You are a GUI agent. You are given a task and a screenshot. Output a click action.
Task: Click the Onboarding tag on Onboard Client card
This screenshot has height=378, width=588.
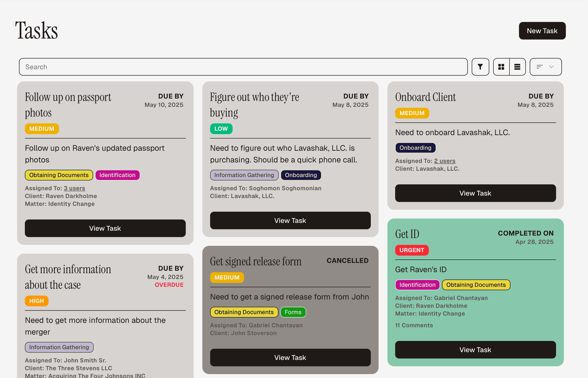point(415,148)
